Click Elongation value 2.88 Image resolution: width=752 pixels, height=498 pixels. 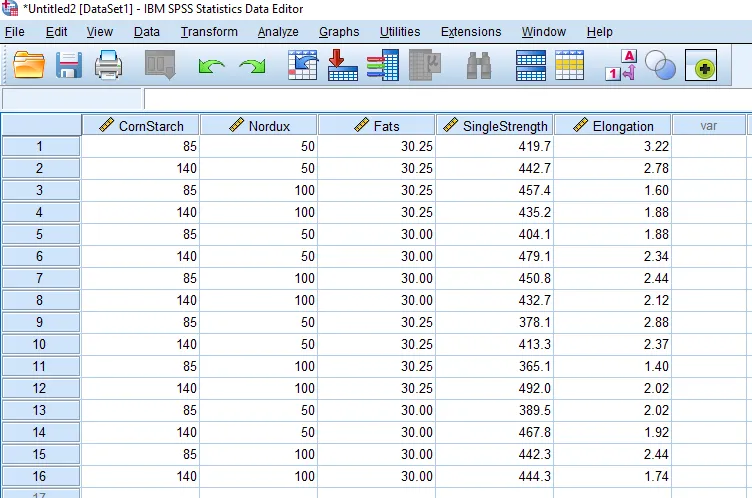(612, 322)
